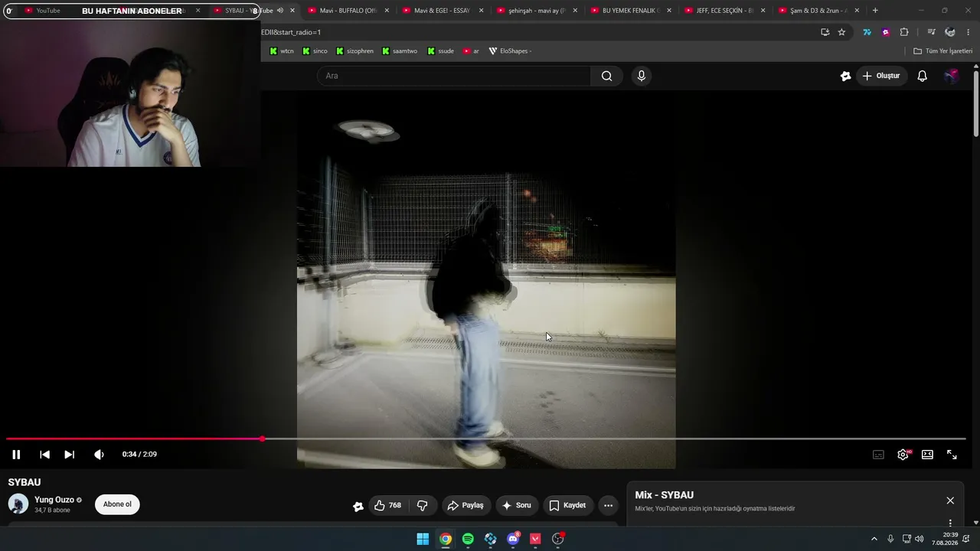This screenshot has height=551, width=980.
Task: Open the Windows Start menu
Action: (423, 539)
